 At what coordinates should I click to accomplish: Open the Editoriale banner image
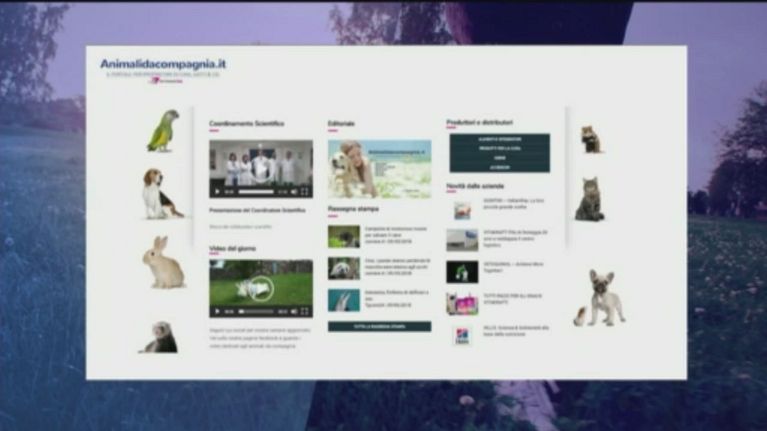(379, 168)
